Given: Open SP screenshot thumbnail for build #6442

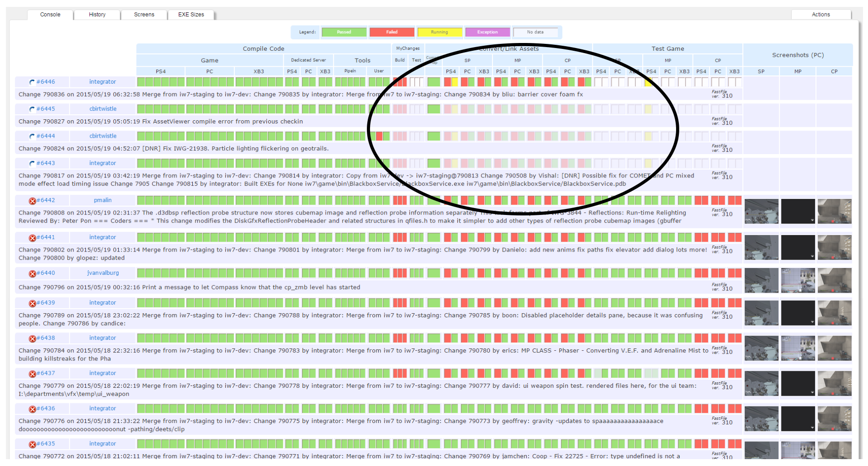Looking at the screenshot, I should click(x=762, y=211).
